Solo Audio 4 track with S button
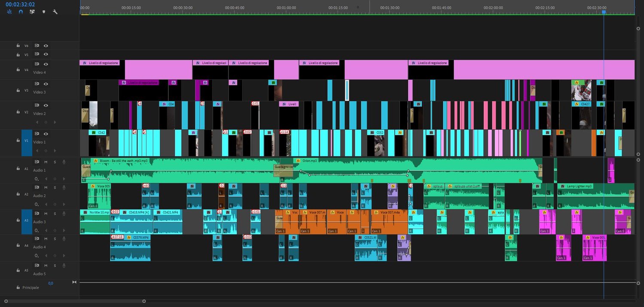This screenshot has width=644, height=307. (55, 239)
